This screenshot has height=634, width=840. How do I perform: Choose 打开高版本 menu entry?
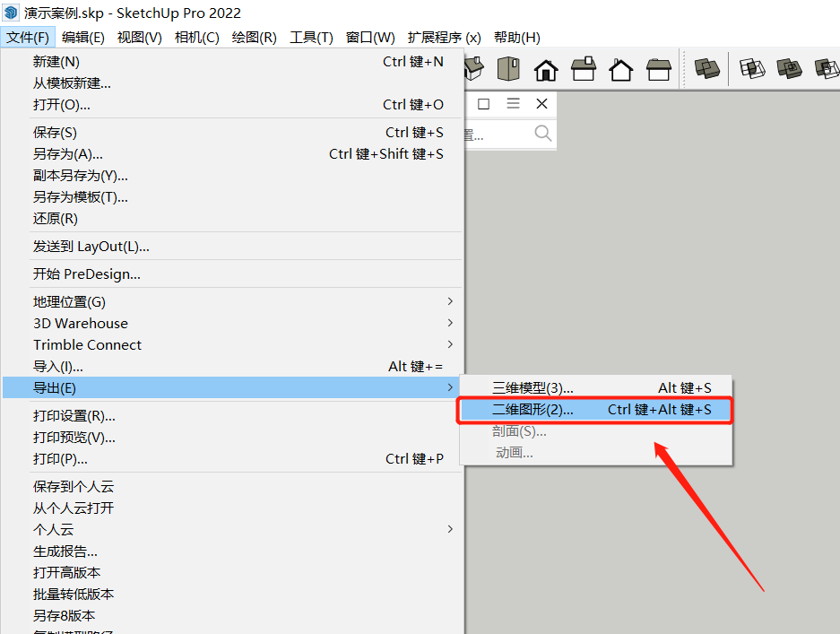[x=232, y=572]
